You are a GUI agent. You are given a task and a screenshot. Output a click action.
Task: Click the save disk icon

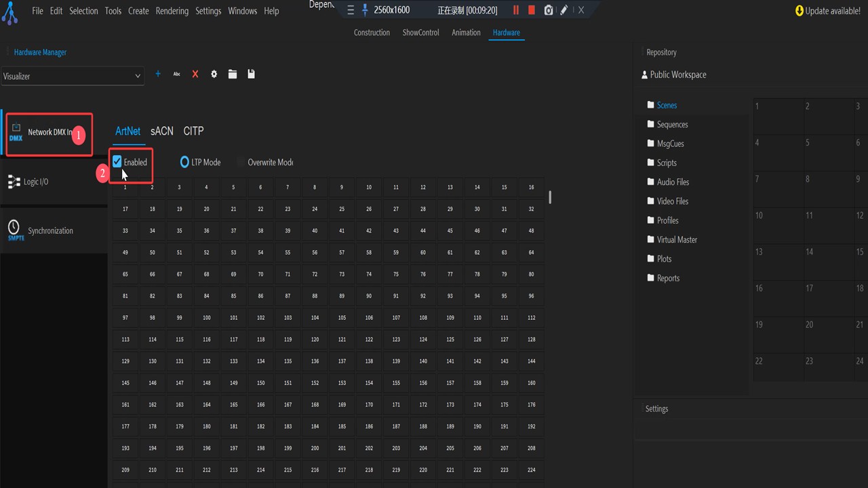(x=251, y=74)
